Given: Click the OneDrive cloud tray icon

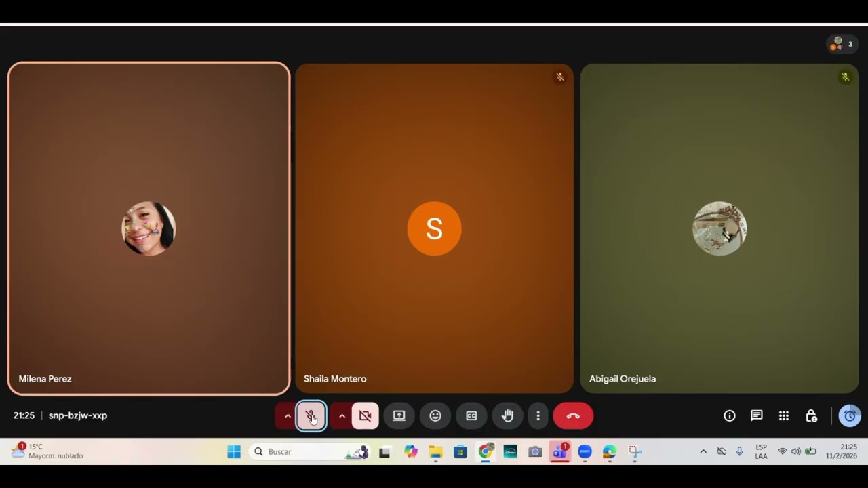Looking at the screenshot, I should [722, 451].
